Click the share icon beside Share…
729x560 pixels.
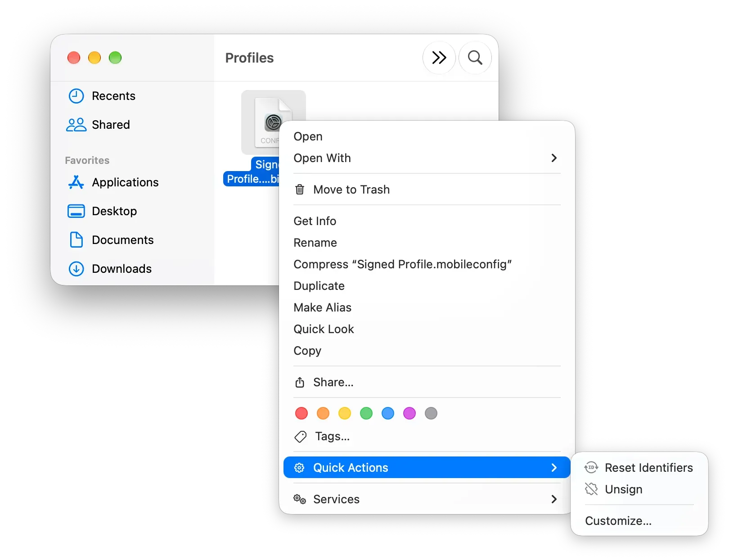coord(300,382)
